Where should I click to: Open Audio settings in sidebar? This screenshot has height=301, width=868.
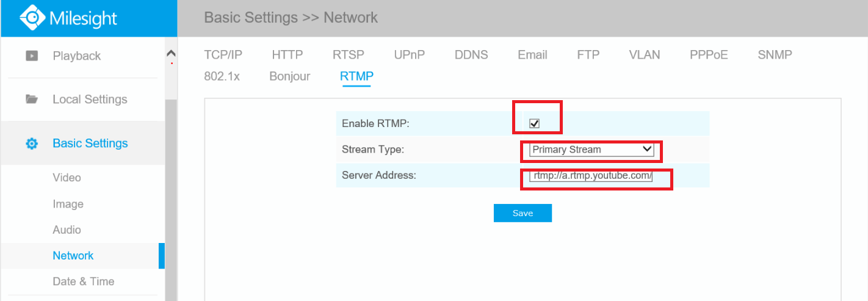pos(67,230)
